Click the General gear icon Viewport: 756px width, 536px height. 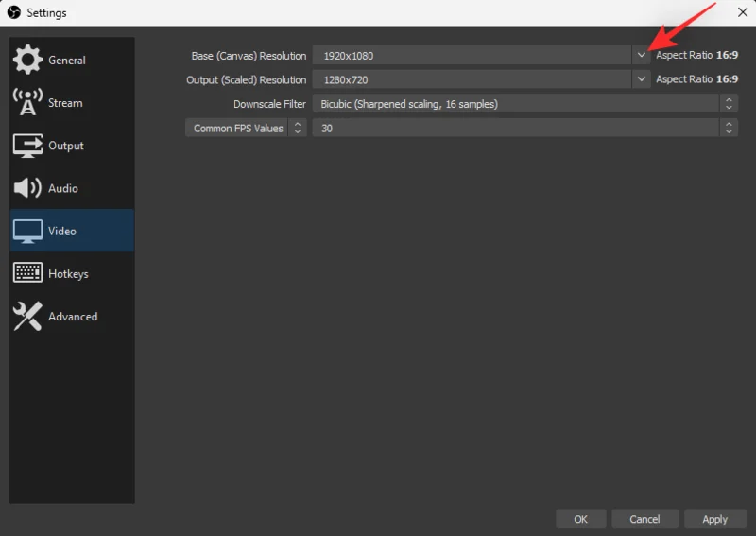27,60
